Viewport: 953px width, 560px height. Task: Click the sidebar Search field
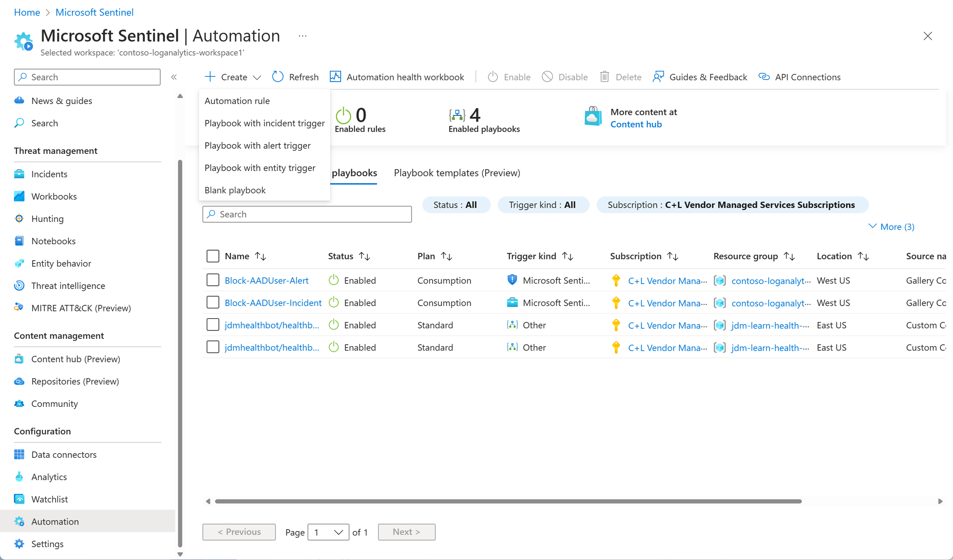click(x=87, y=77)
